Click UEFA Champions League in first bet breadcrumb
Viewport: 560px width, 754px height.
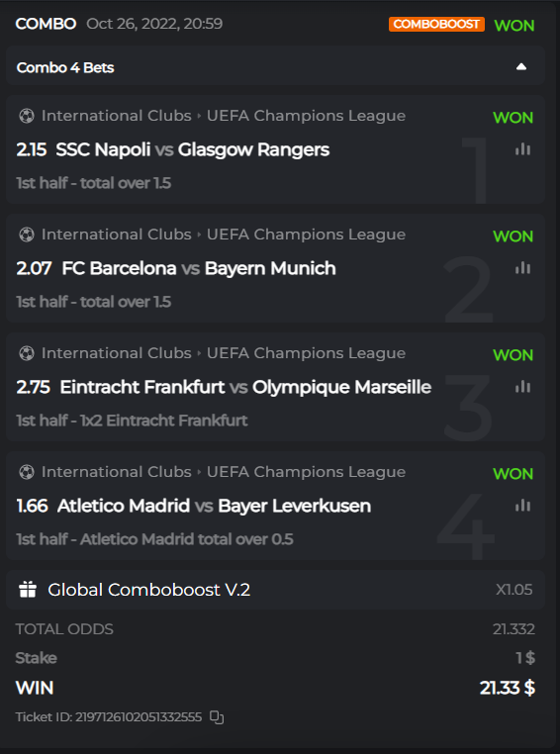tap(306, 116)
